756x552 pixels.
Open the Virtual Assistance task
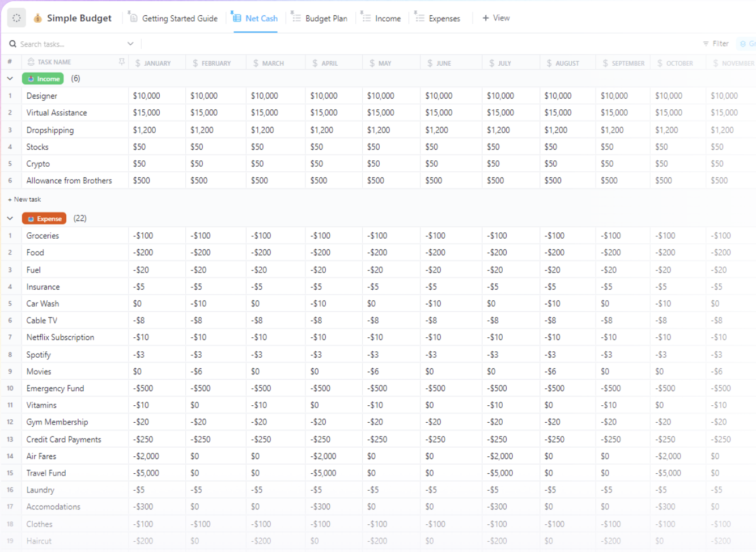point(57,113)
